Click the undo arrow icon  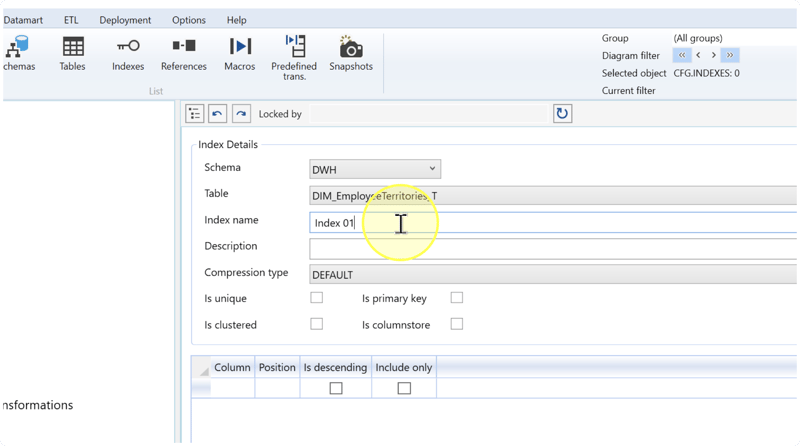click(x=217, y=114)
